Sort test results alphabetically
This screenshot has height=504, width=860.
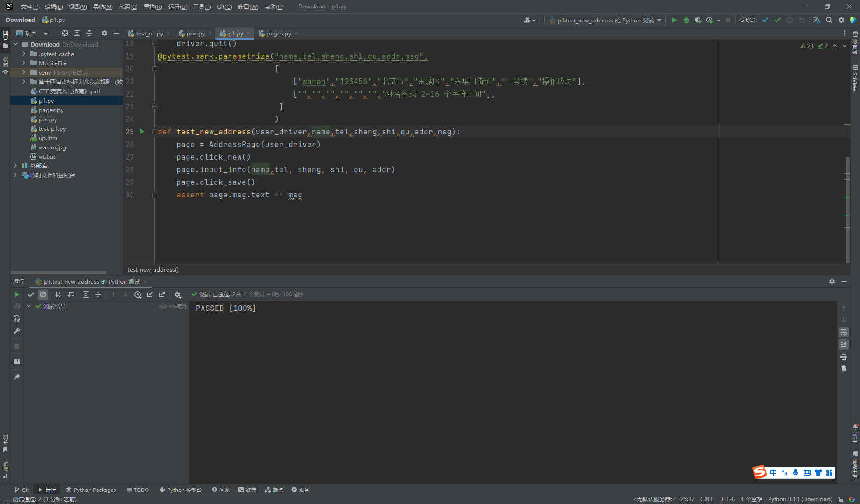[x=58, y=294]
